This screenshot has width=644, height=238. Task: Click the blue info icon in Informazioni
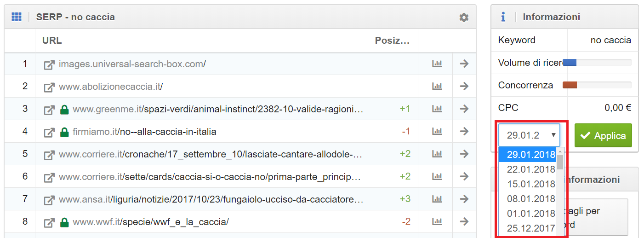point(503,17)
